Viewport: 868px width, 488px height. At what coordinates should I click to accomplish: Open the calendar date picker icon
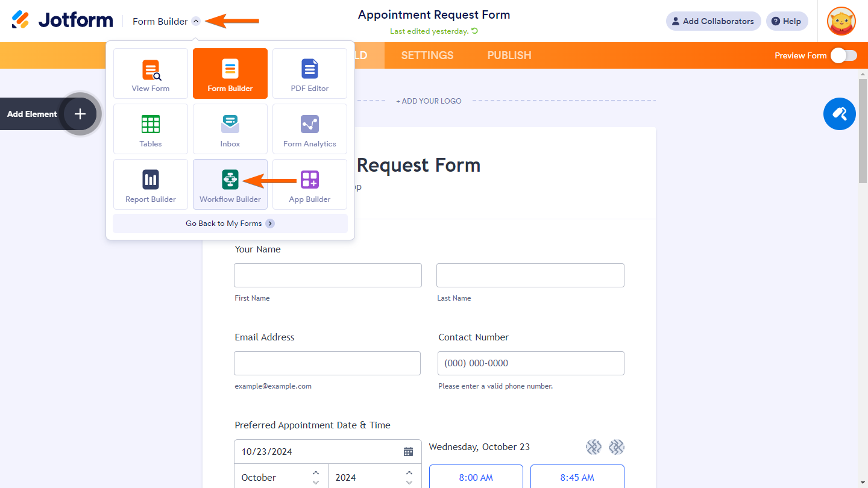click(408, 452)
